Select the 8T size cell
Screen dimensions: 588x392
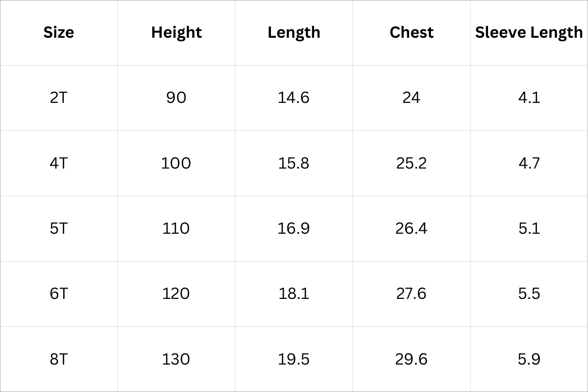click(x=59, y=359)
